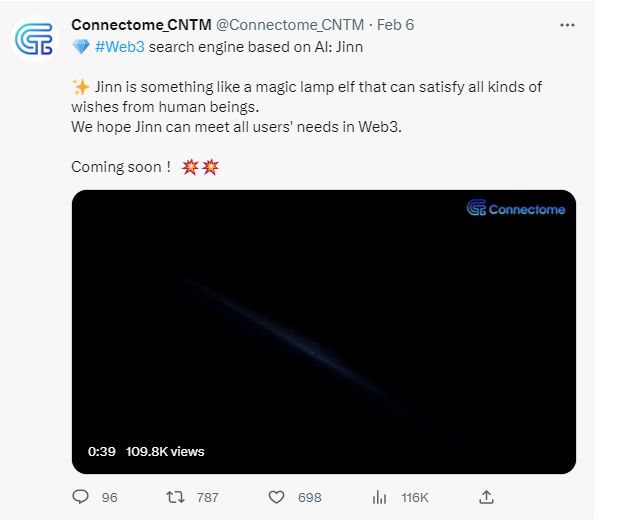Click the Connectome_CNTM display name
Viewport: 617px width, 520px height.
click(141, 25)
